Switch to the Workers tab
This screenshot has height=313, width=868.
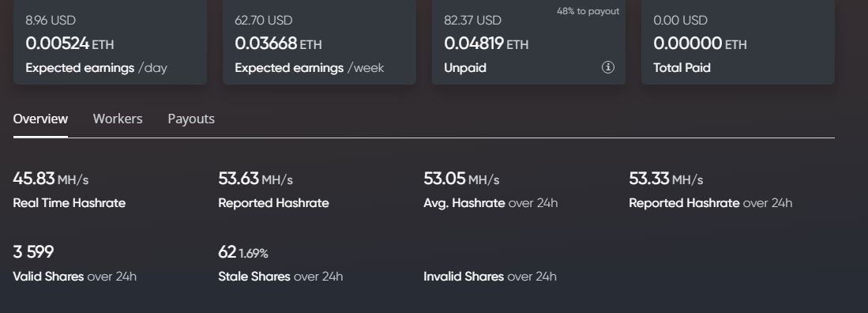pyautogui.click(x=118, y=119)
